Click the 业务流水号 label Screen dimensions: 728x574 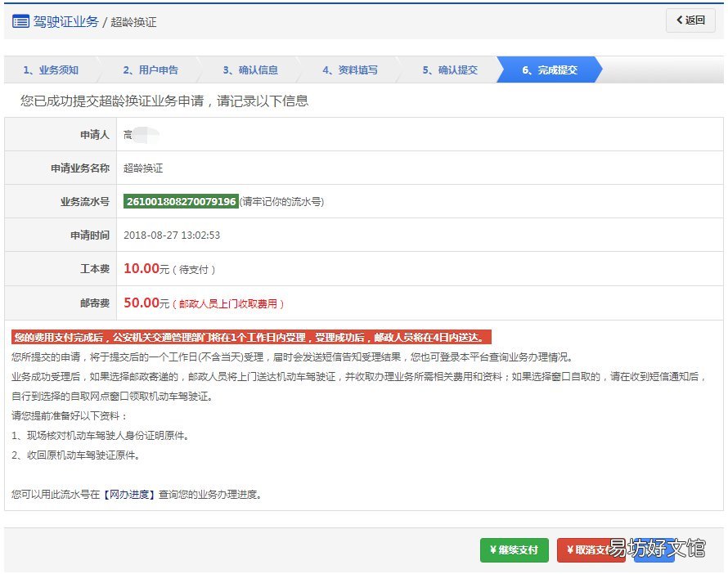pyautogui.click(x=85, y=201)
